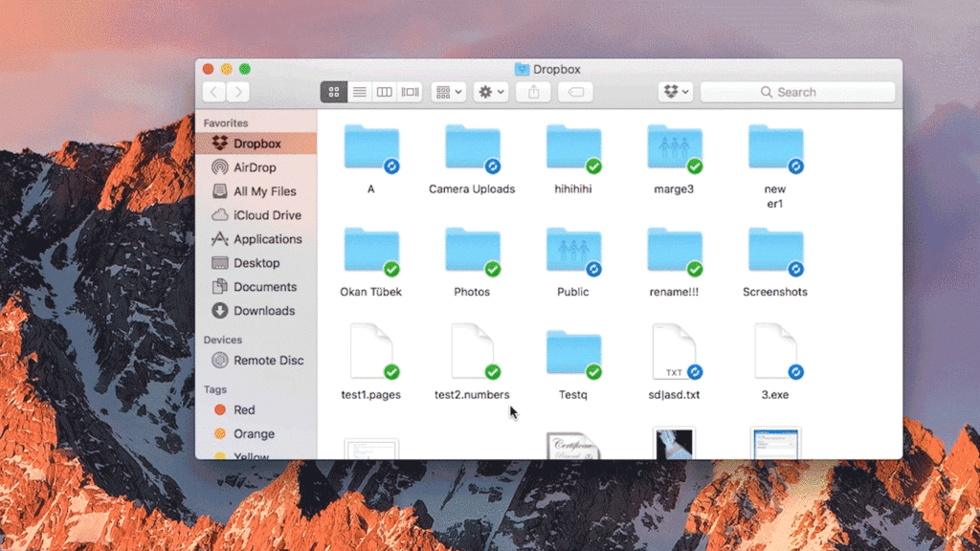
Task: Open Desktop in the sidebar
Action: (x=256, y=263)
